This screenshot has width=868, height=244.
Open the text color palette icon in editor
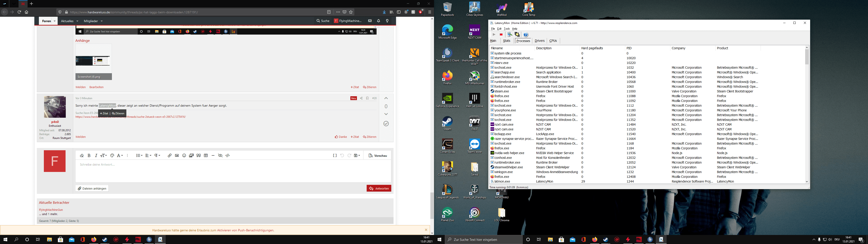[112, 155]
